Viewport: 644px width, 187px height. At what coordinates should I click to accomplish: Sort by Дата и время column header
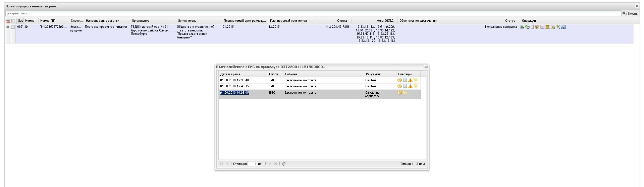[243, 74]
